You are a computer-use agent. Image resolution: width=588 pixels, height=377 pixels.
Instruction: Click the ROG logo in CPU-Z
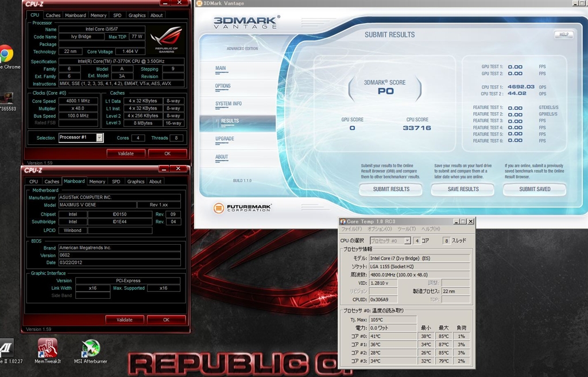point(166,40)
